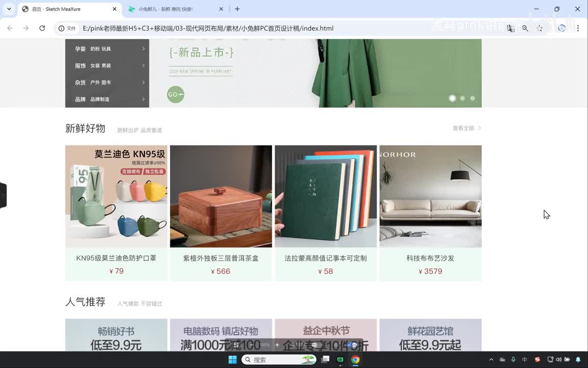The height and width of the screenshot is (368, 588).
Task: Open the 鲜花园艺馆 promo card
Action: (430, 335)
